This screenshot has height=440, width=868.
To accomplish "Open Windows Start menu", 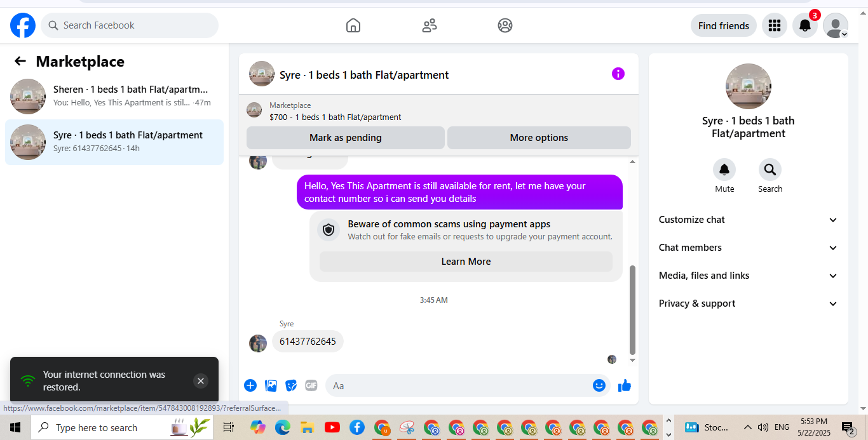I will click(15, 427).
